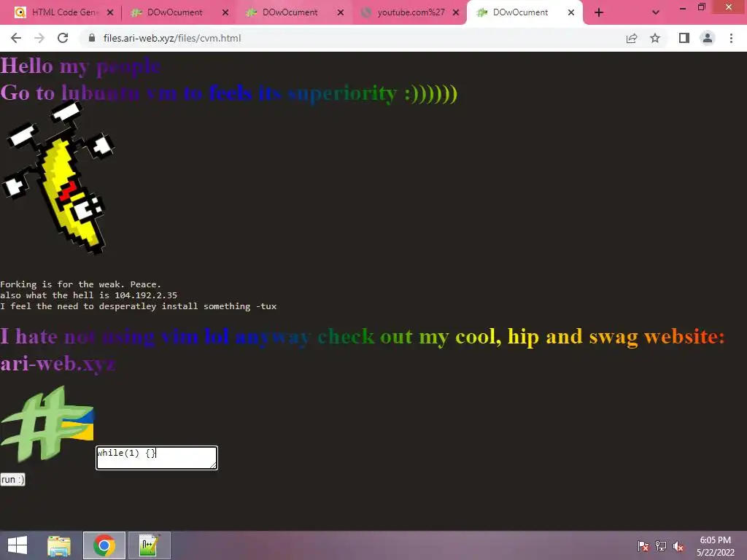Click the address bar URL files.ari-web.xyz
Image resolution: width=747 pixels, height=560 pixels.
pos(172,38)
